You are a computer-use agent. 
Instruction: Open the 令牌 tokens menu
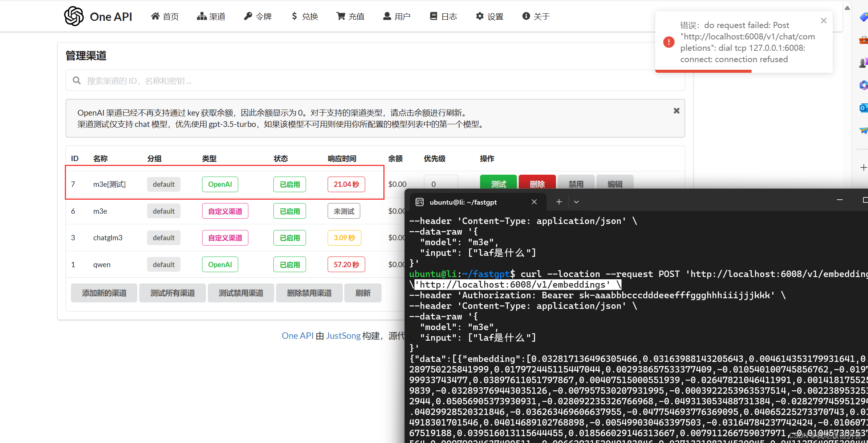click(258, 16)
